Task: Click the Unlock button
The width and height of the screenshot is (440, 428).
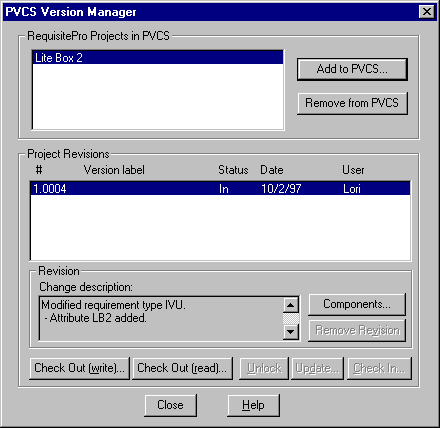Action: pyautogui.click(x=264, y=368)
